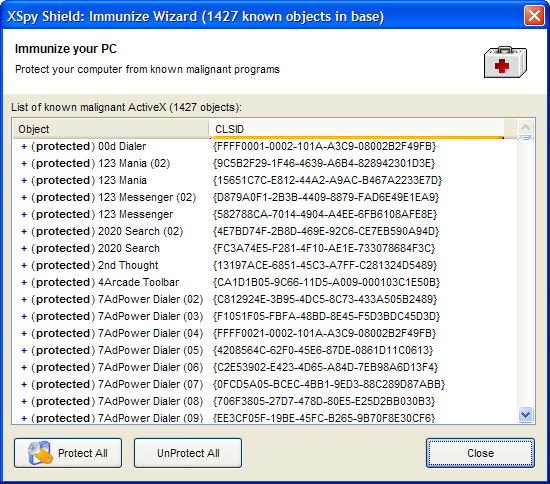Click the scrollbar down arrow
The image size is (550, 484).
tap(525, 415)
